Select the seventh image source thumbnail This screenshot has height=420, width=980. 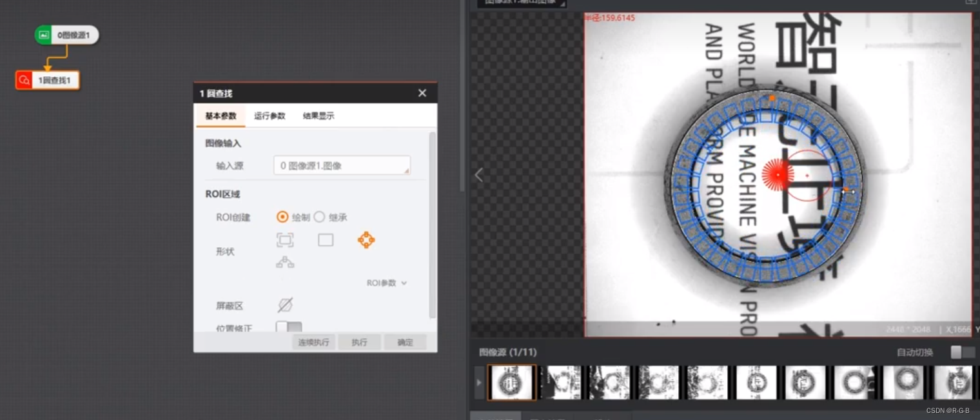805,383
